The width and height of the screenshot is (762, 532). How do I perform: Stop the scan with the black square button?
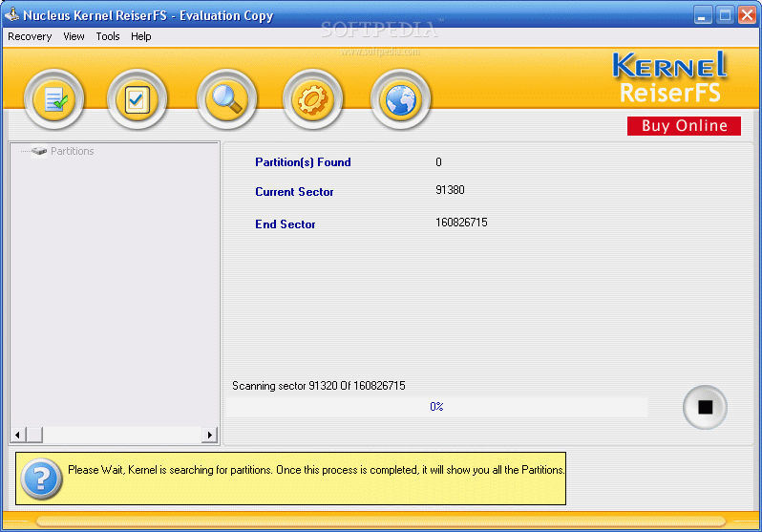point(705,407)
